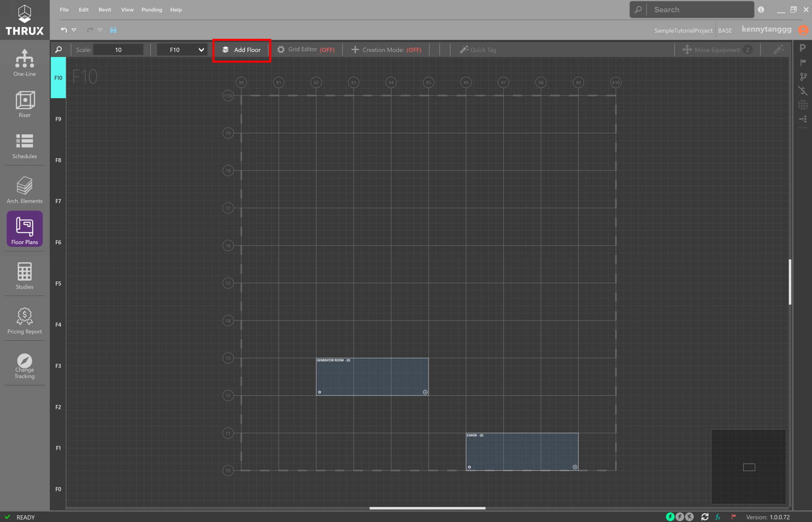Click the Y7 grid row bubble
Image resolution: width=812 pixels, height=522 pixels.
pos(228,208)
